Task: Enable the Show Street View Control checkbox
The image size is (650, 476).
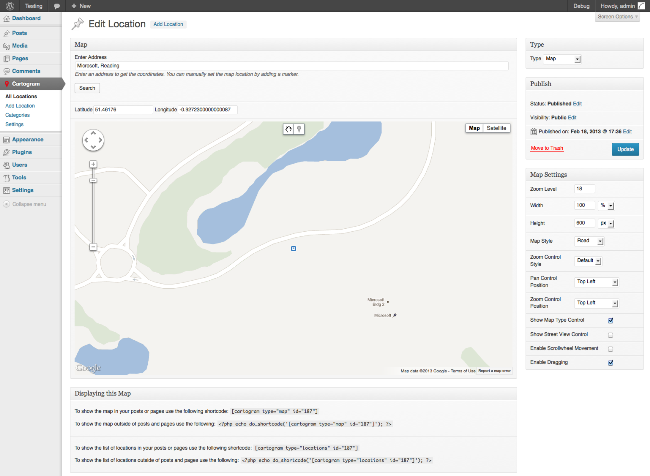Action: (610, 334)
